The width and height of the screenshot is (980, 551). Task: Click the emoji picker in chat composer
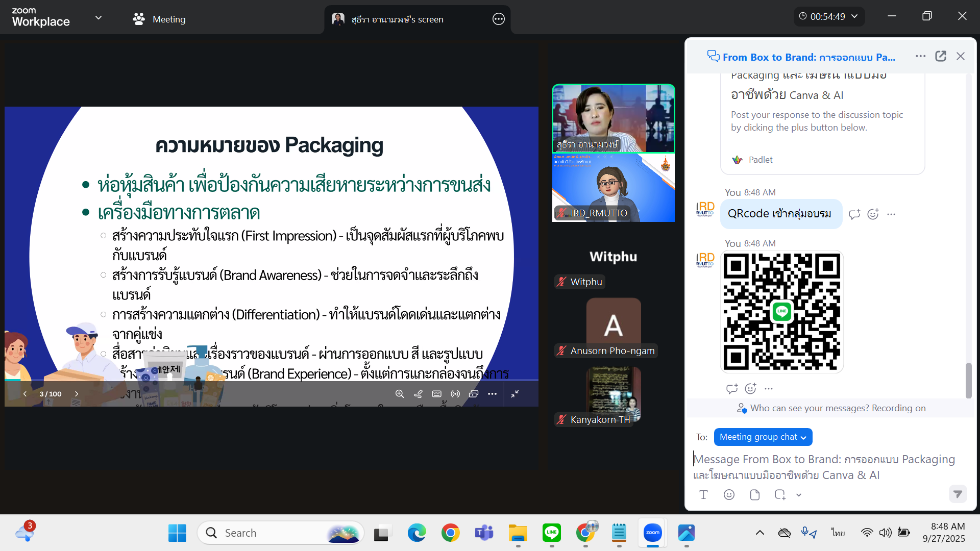[x=729, y=494]
